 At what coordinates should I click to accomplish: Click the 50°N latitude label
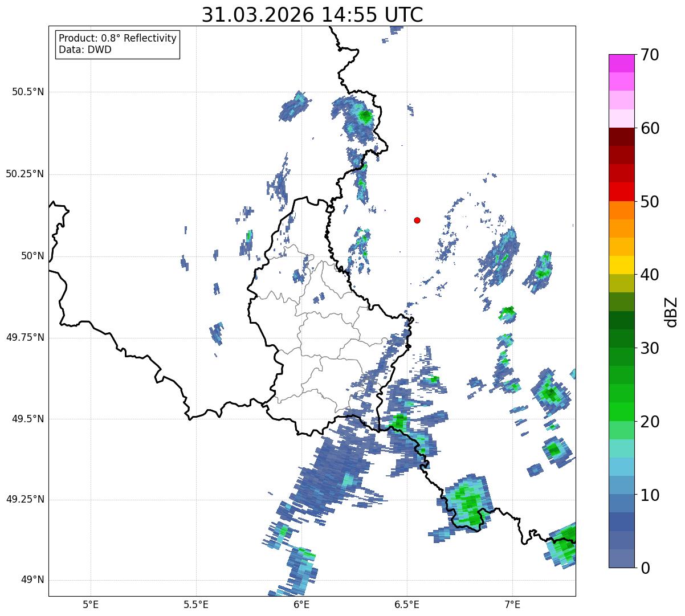(32, 256)
